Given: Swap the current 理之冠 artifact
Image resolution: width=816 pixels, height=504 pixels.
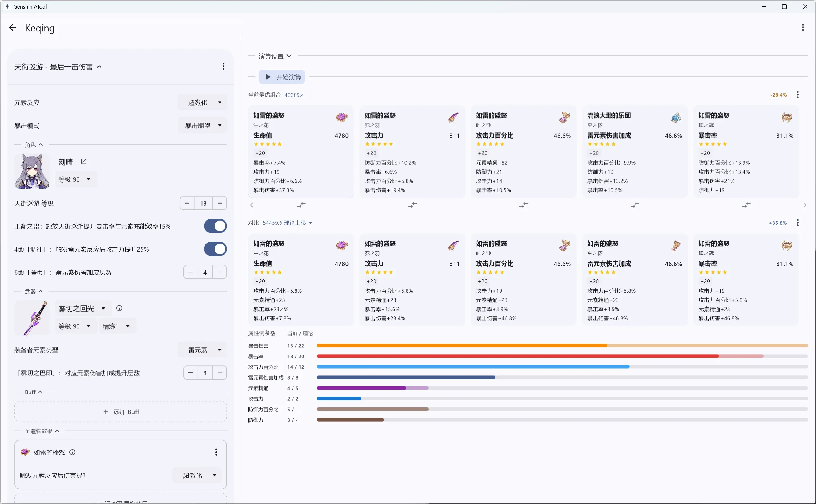Looking at the screenshot, I should pos(746,205).
